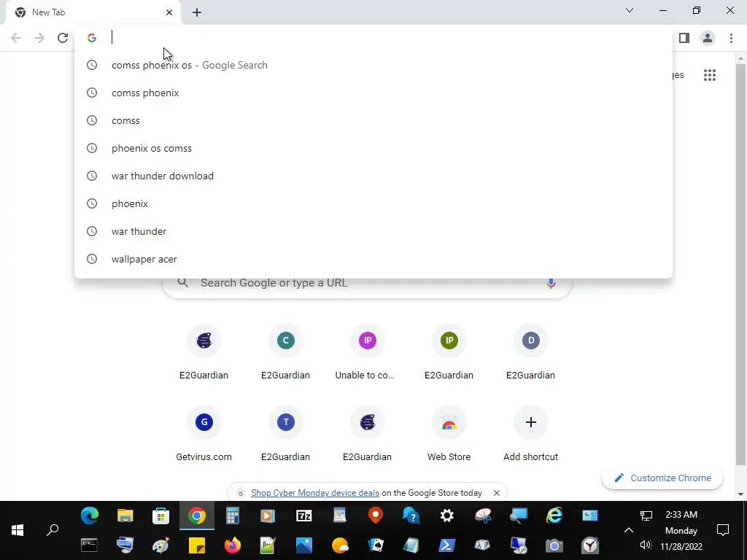Open PowerShell from the taskbar
The height and width of the screenshot is (560, 747).
click(446, 545)
